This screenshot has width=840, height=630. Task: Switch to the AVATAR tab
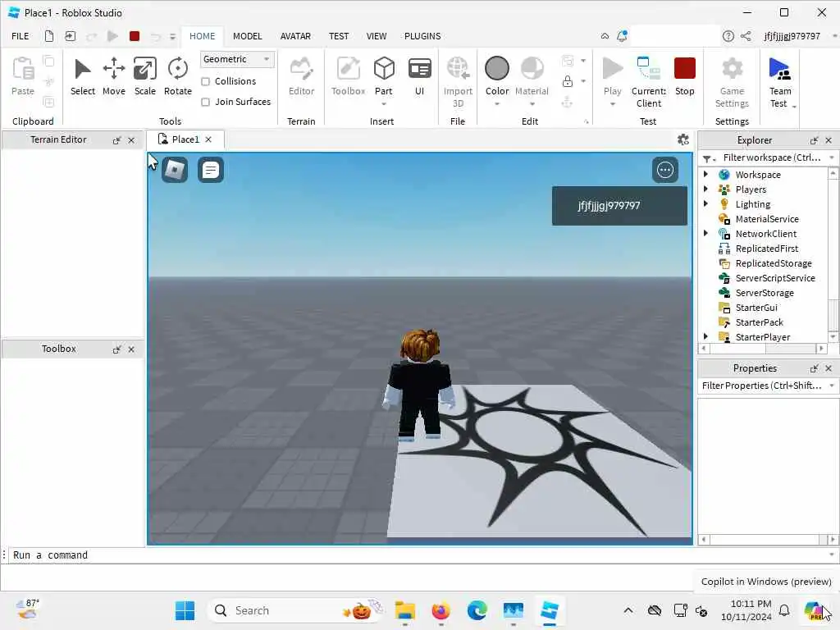295,36
